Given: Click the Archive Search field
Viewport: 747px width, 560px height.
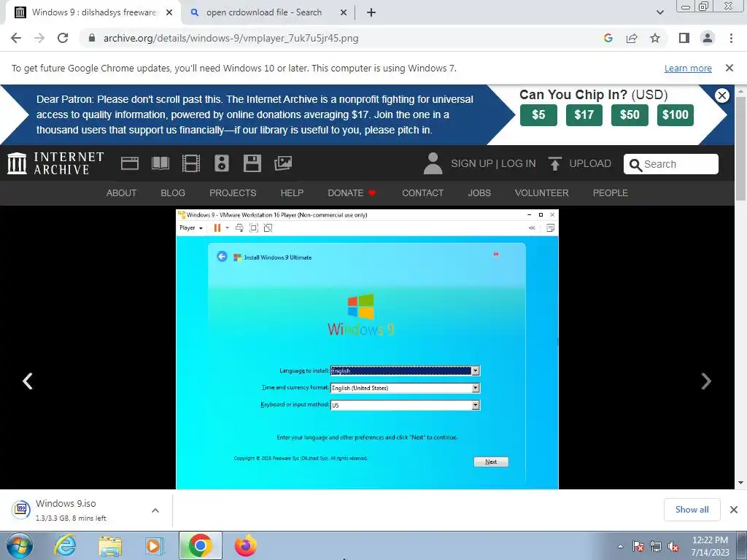Looking at the screenshot, I should [x=671, y=164].
